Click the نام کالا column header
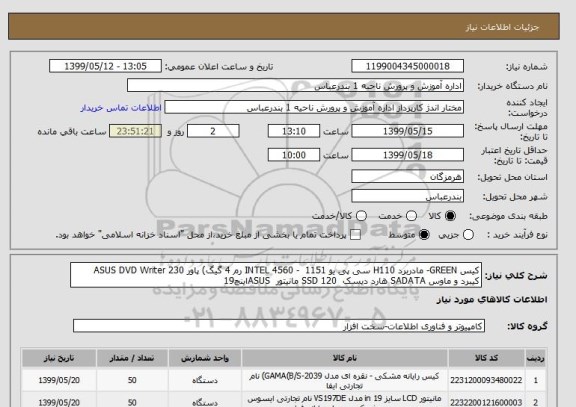 point(345,358)
